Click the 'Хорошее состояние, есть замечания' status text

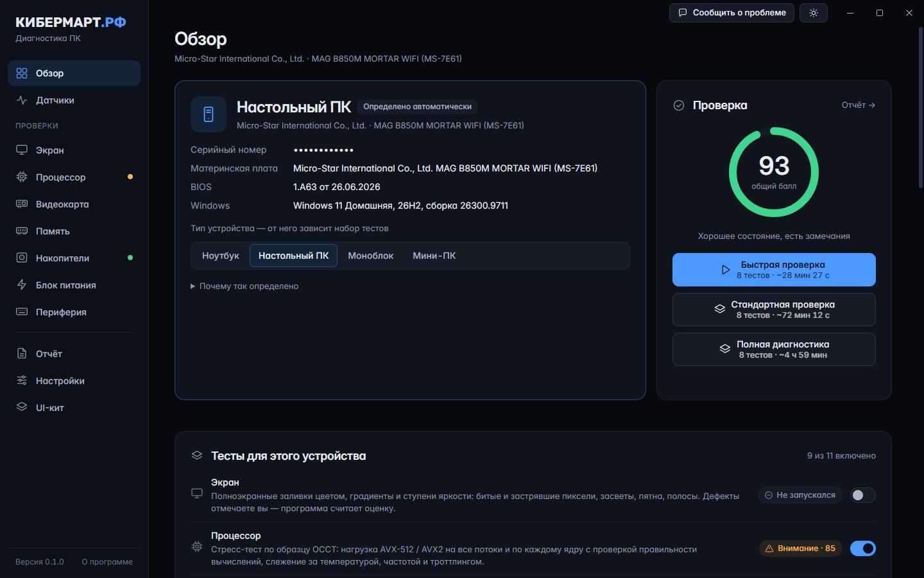tap(774, 236)
